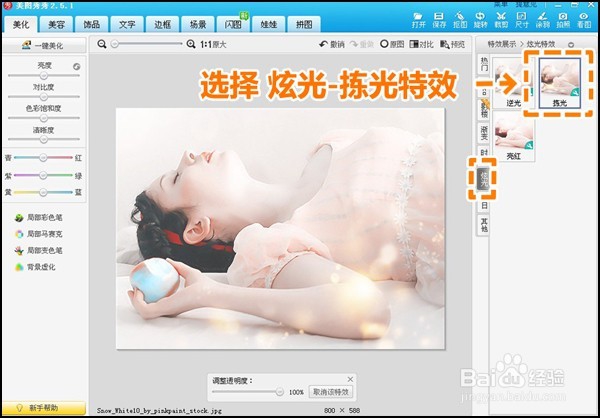Switch to the 拼图 tab

coord(304,24)
